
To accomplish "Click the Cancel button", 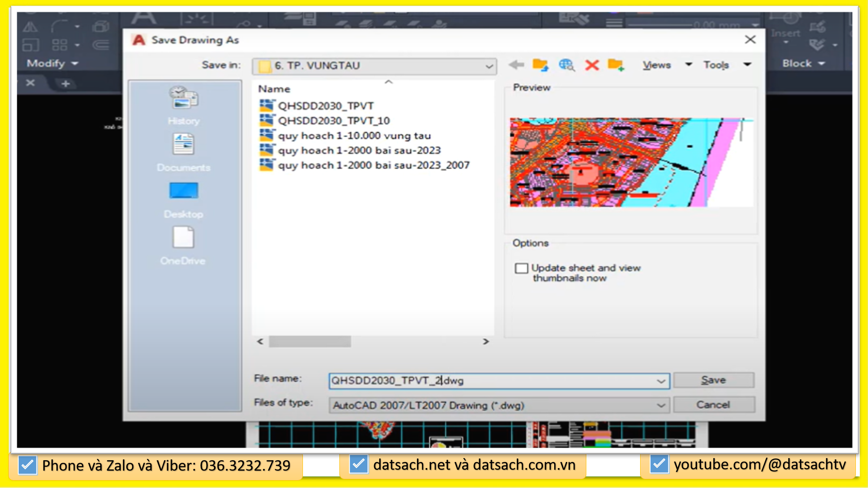I will click(x=713, y=404).
